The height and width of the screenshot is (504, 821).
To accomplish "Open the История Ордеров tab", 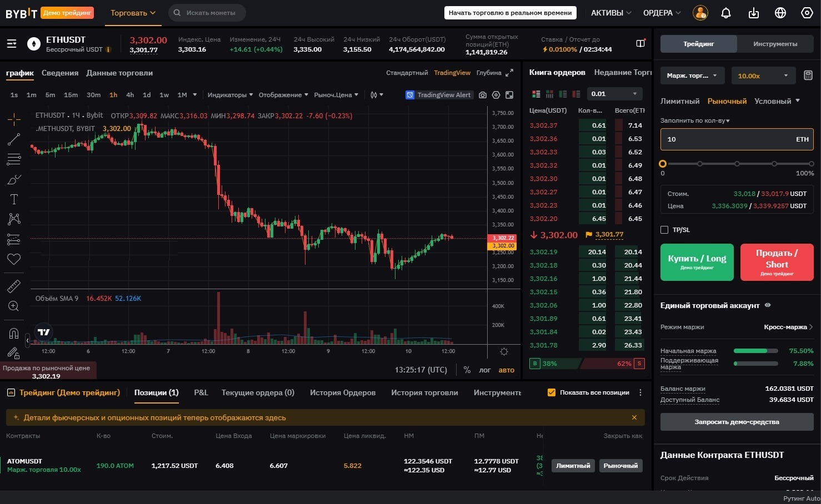I will coord(343,392).
